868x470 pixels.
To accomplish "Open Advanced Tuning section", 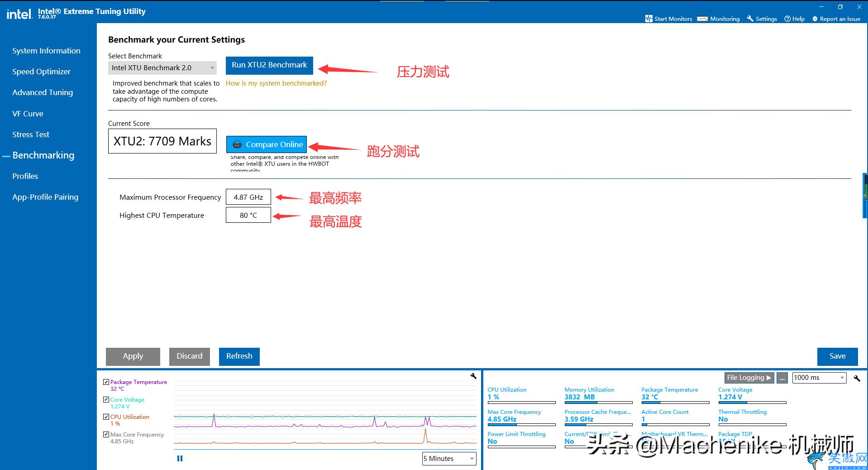I will [x=43, y=92].
